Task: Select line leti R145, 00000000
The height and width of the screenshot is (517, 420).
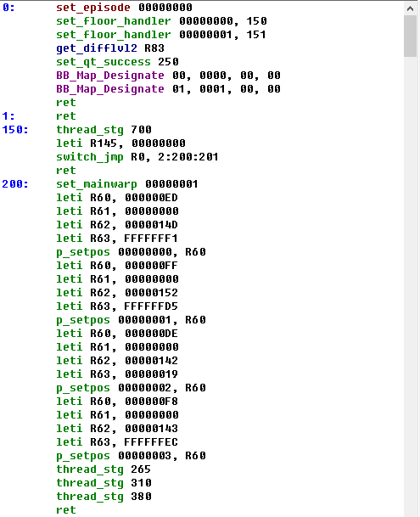Action: (120, 143)
